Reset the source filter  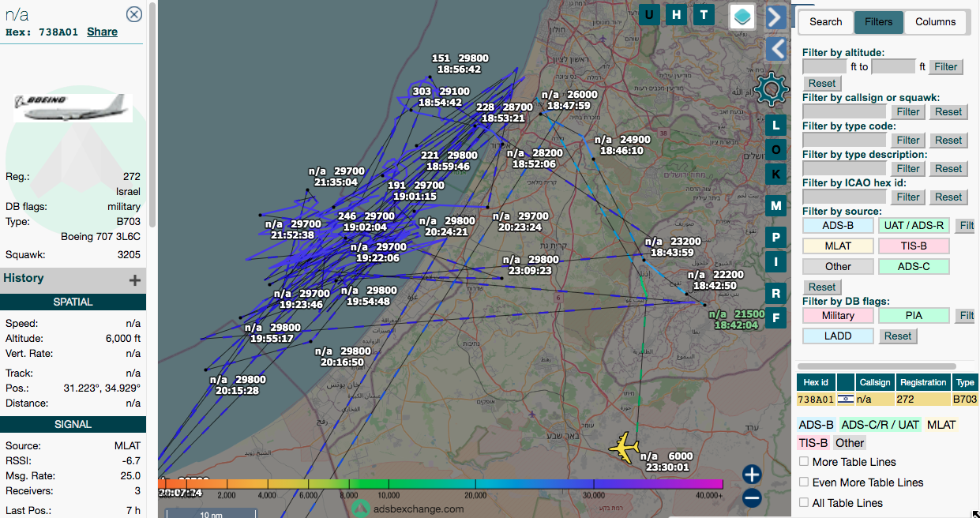tap(821, 287)
